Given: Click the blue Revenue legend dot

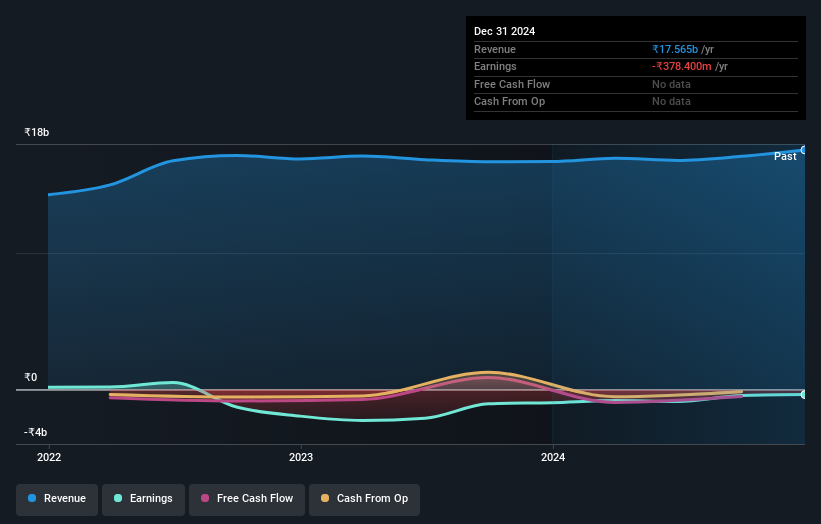Looking at the screenshot, I should [32, 498].
